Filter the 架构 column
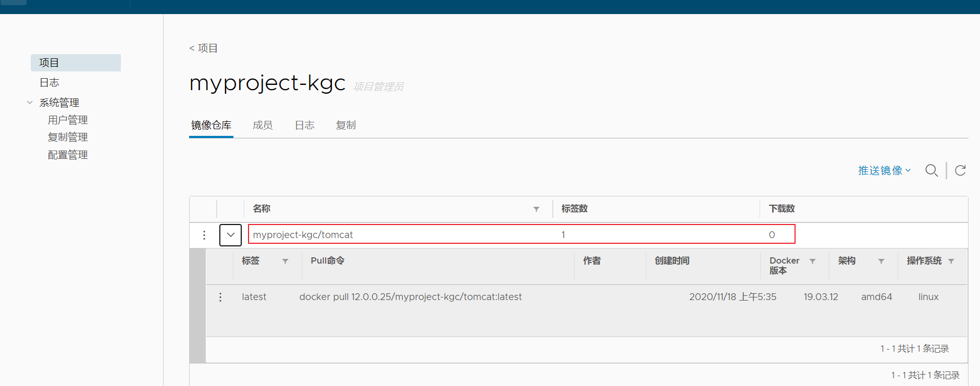 (x=881, y=261)
